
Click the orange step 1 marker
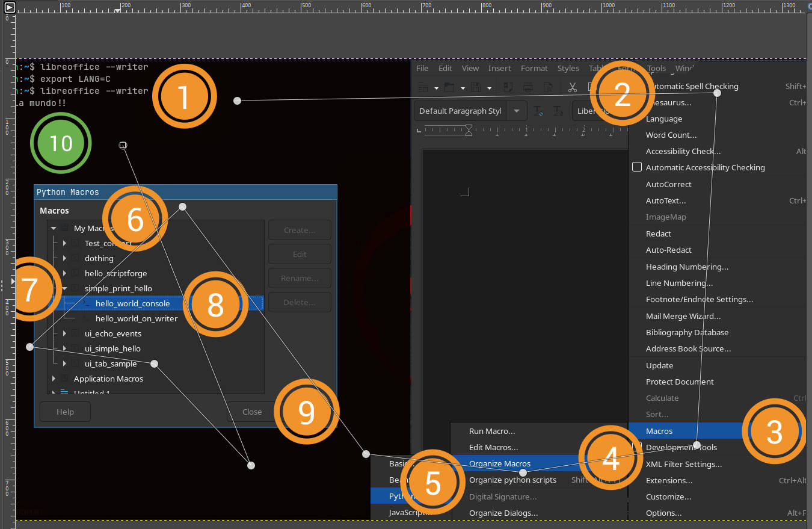pyautogui.click(x=183, y=96)
